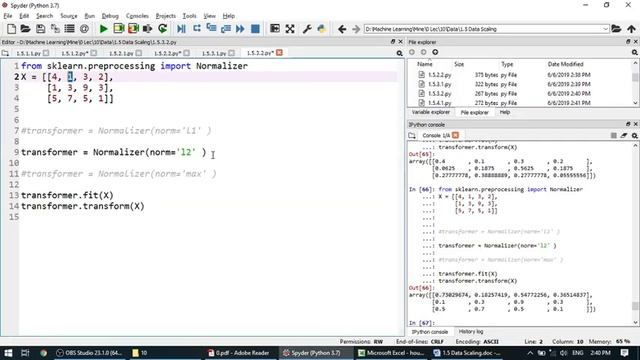Viewport: 640px width, 360px height.
Task: Re-run last script icon
Action: tap(162, 29)
